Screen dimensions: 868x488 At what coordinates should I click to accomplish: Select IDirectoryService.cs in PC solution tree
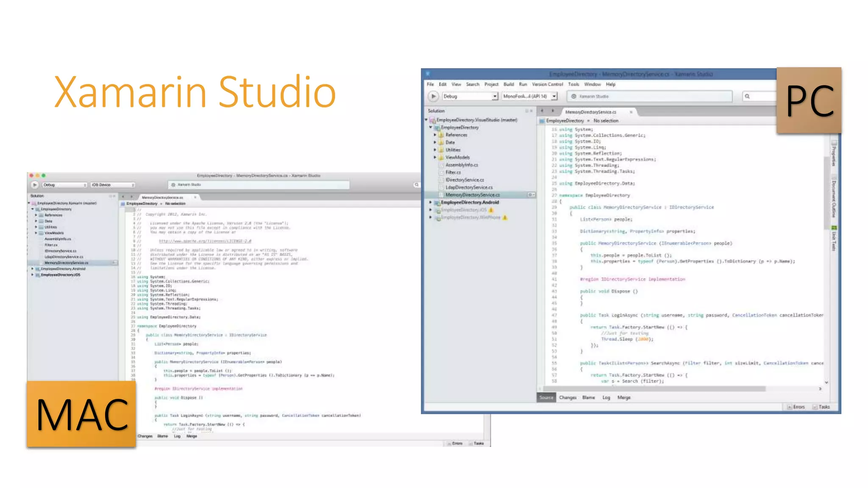[465, 180]
